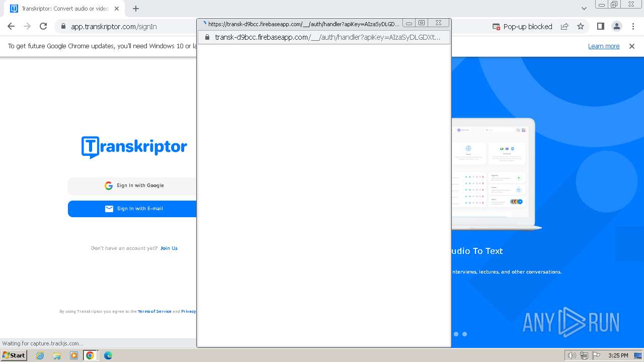Toggle the browser side panel
644x362 pixels.
pos(600,27)
